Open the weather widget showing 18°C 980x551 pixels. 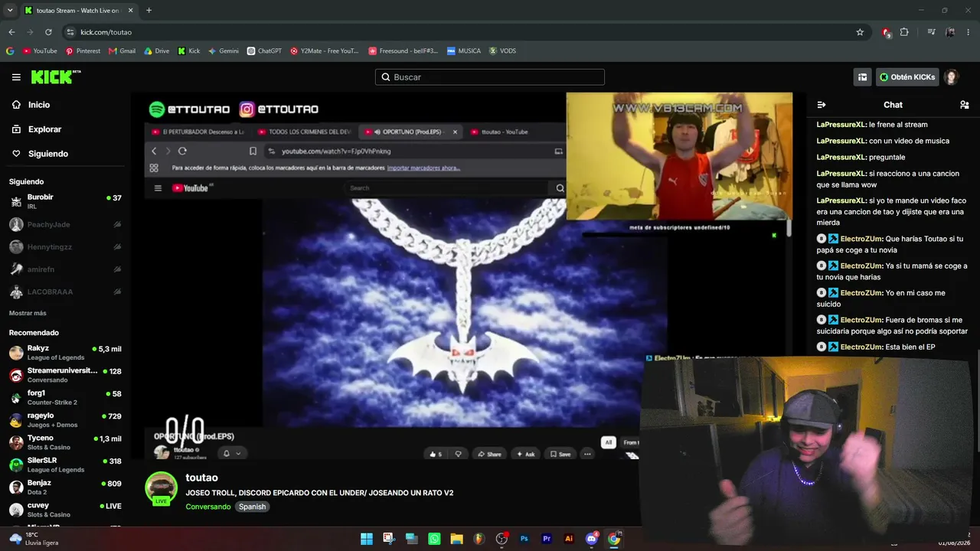point(34,539)
